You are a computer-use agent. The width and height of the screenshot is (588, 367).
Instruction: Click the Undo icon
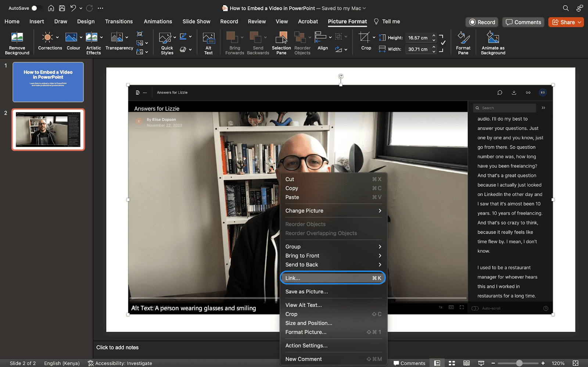click(73, 8)
